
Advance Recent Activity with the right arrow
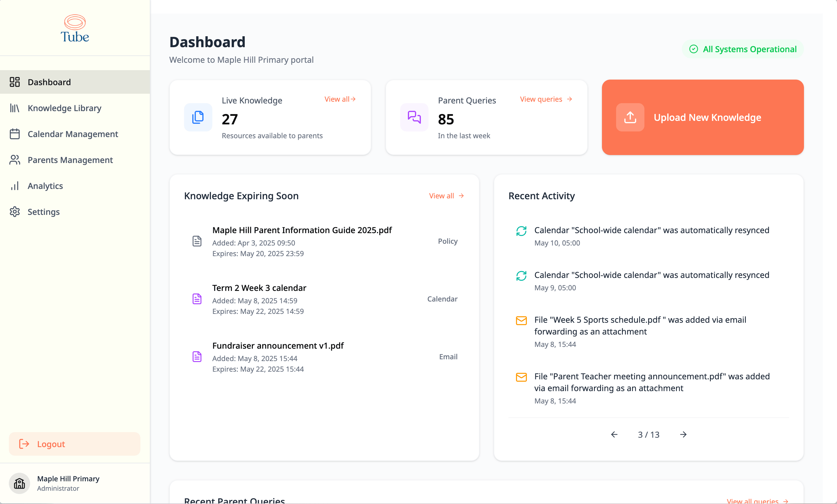[x=683, y=434]
